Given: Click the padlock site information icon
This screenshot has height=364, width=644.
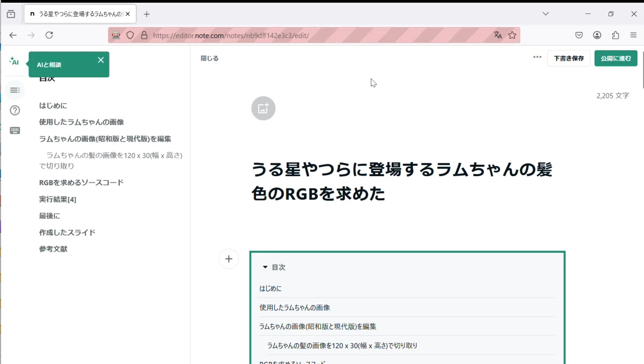Looking at the screenshot, I should tap(144, 35).
